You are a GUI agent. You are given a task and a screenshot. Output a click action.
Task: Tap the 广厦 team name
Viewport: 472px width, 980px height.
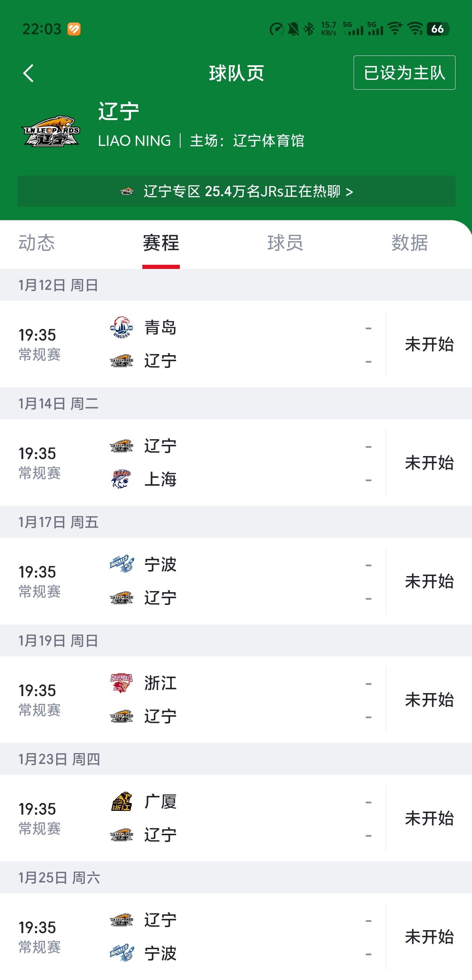click(x=160, y=801)
